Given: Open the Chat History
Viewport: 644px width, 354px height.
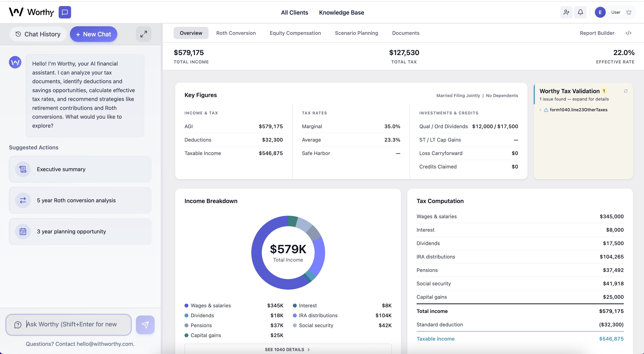Looking at the screenshot, I should 38,34.
